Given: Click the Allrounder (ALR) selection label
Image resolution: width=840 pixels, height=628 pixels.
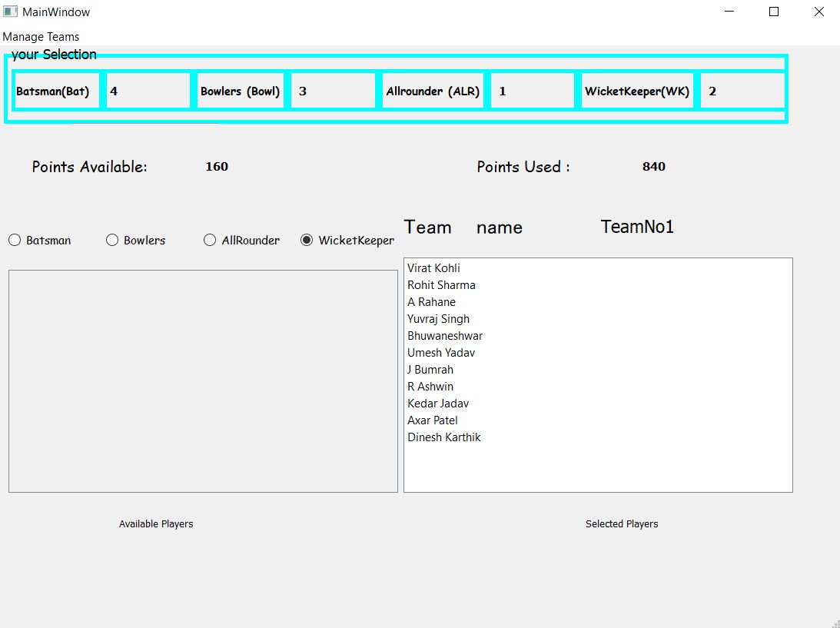Looking at the screenshot, I should (x=432, y=90).
